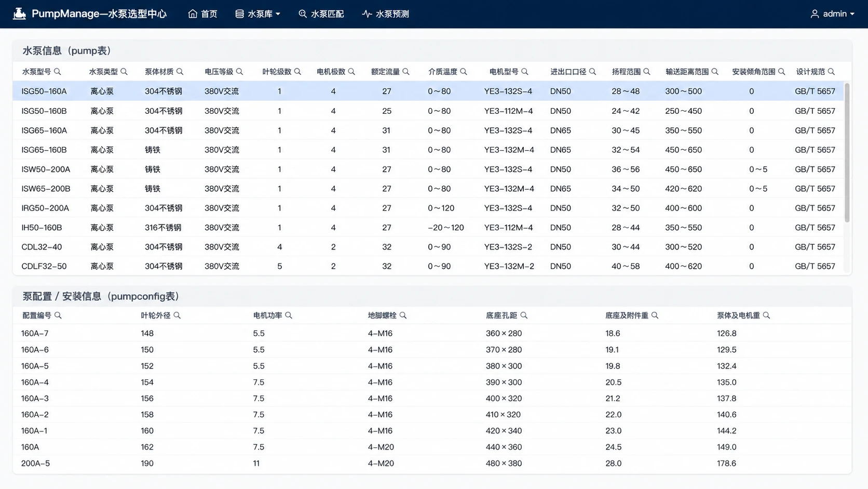Select config row 200A-5

(x=432, y=463)
